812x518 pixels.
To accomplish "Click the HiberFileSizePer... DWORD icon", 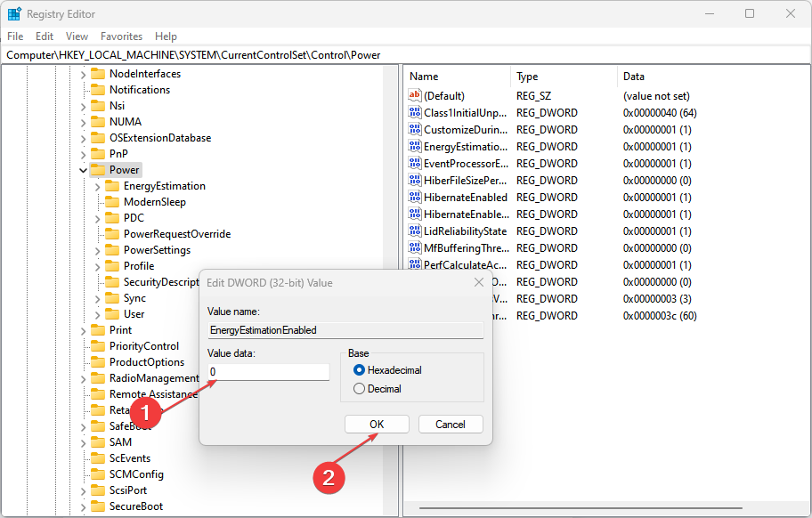I will click(415, 180).
